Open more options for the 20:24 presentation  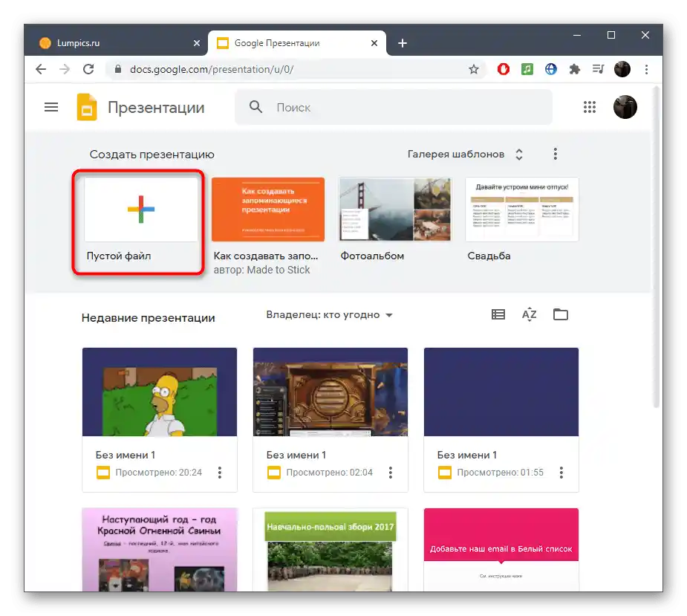pyautogui.click(x=220, y=472)
